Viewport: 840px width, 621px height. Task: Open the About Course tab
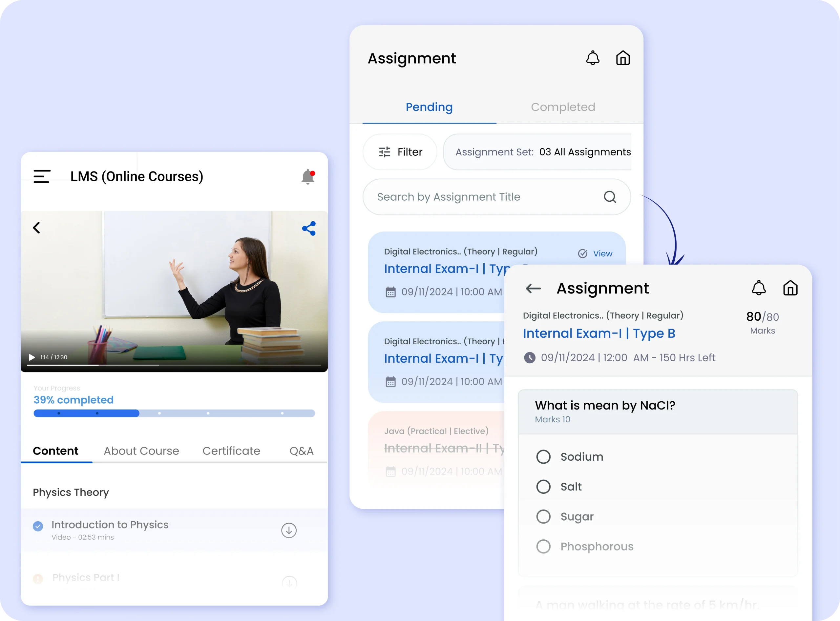(x=141, y=451)
